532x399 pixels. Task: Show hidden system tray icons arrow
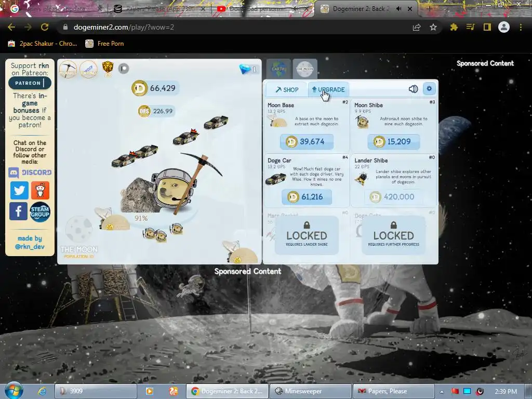tap(442, 392)
